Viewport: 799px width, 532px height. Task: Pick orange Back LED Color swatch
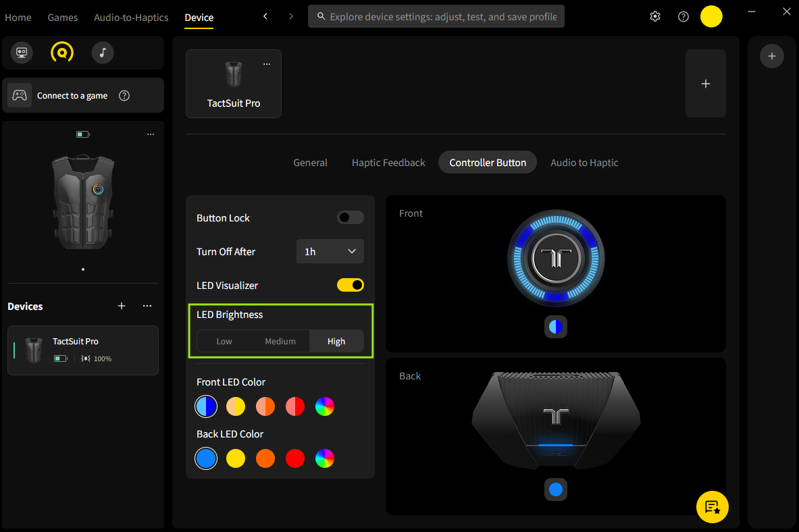(265, 458)
